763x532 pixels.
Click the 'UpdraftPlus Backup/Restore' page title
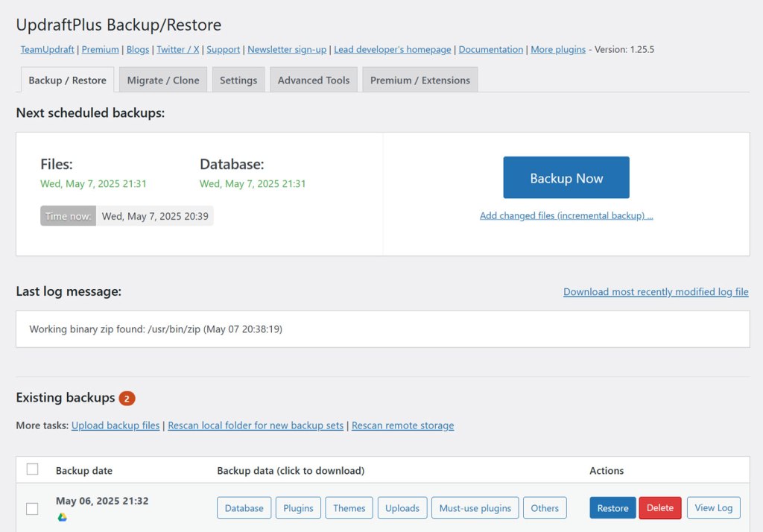coord(118,25)
